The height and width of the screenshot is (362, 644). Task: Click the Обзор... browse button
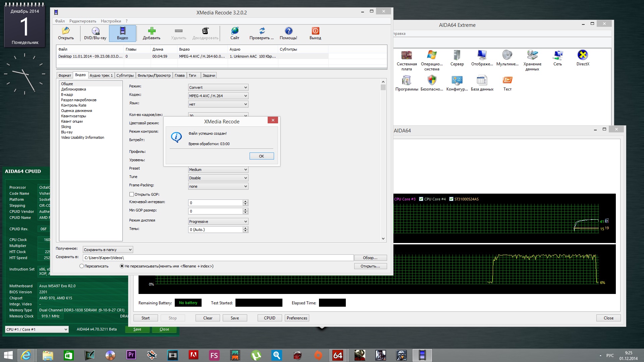(370, 258)
